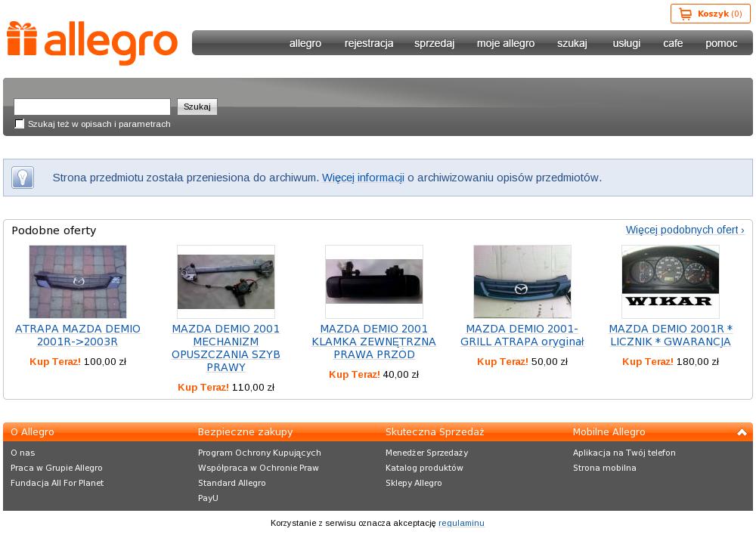Open usługi menu item

coord(626,43)
